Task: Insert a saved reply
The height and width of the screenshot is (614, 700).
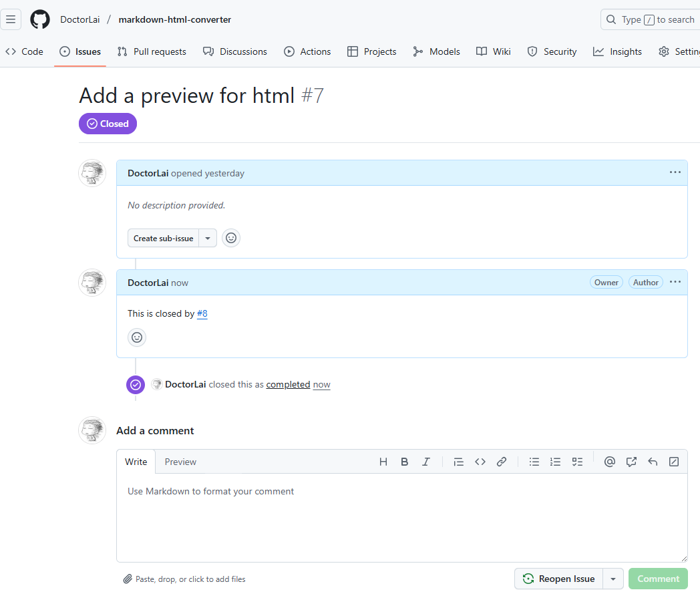Action: (x=653, y=462)
